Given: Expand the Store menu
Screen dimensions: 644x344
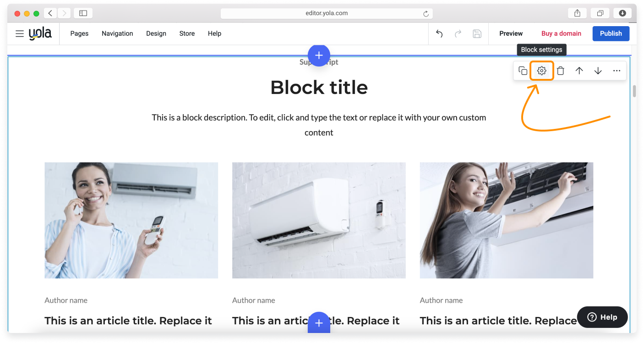Looking at the screenshot, I should pyautogui.click(x=187, y=33).
